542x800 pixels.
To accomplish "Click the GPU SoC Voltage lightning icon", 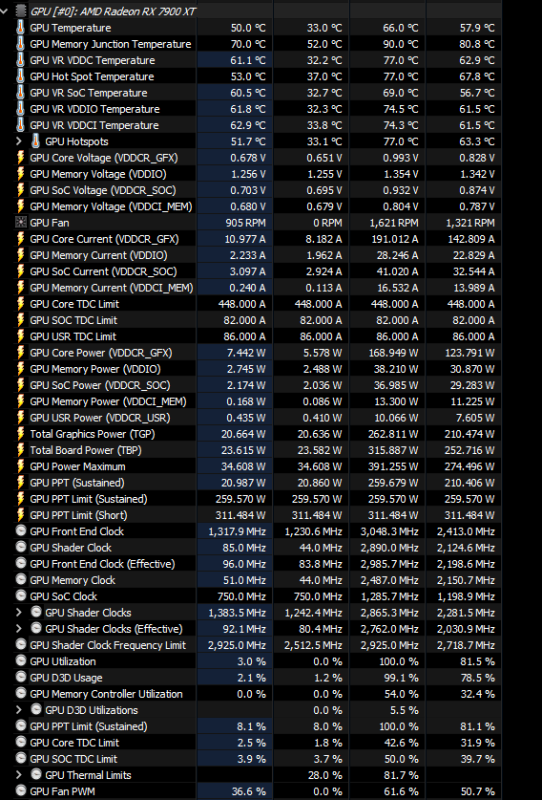I will (x=20, y=190).
